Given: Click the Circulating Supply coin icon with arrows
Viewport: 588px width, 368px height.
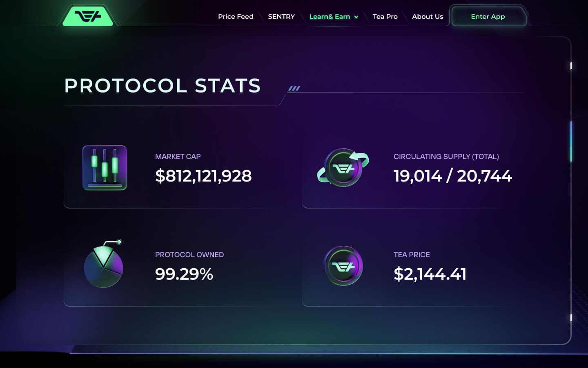Looking at the screenshot, I should pos(343,168).
